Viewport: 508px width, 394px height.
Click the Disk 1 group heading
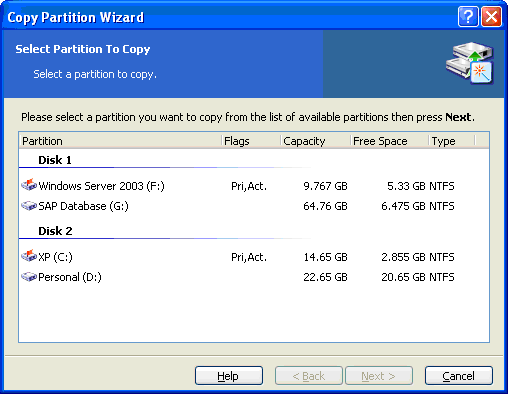click(55, 160)
